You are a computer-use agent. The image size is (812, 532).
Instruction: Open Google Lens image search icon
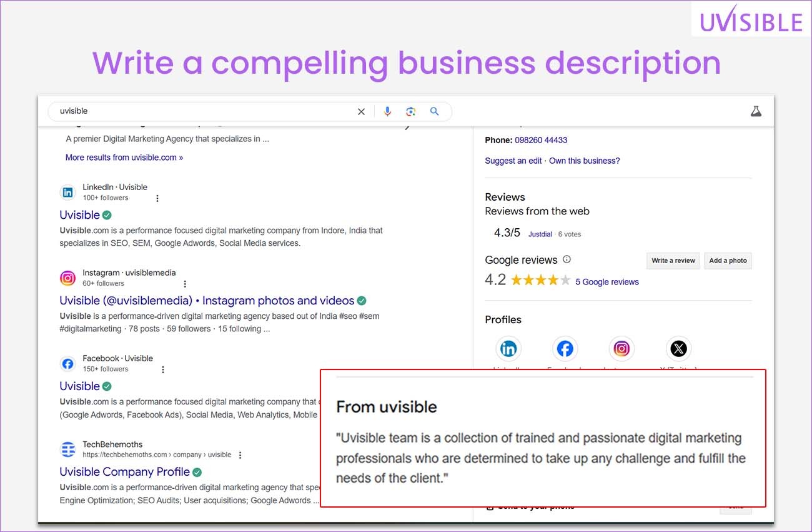(x=410, y=111)
